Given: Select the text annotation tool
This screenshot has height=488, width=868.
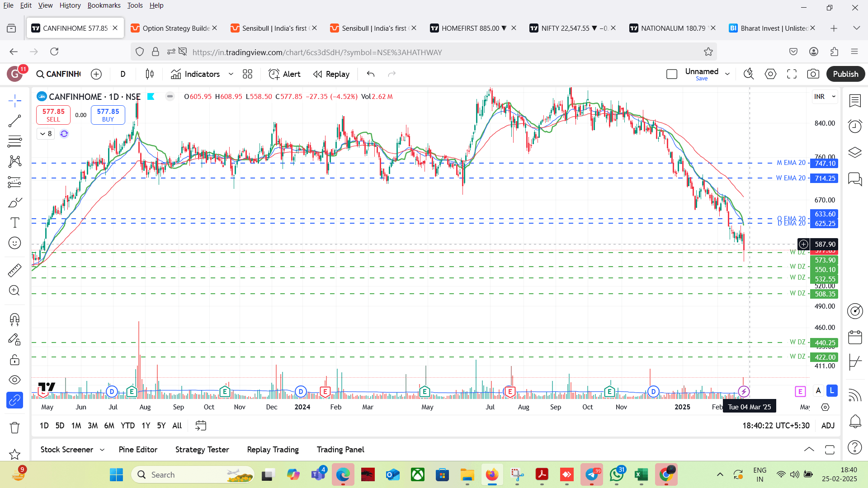Looking at the screenshot, I should tap(14, 222).
